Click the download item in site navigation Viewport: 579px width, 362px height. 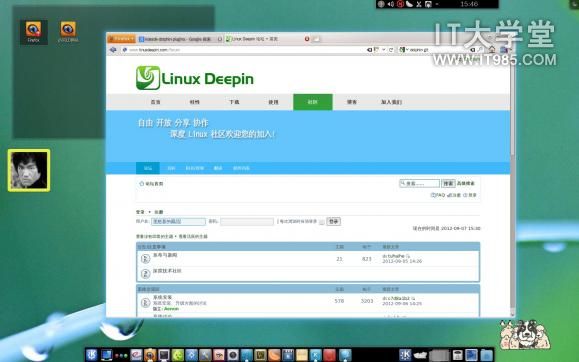pos(234,102)
